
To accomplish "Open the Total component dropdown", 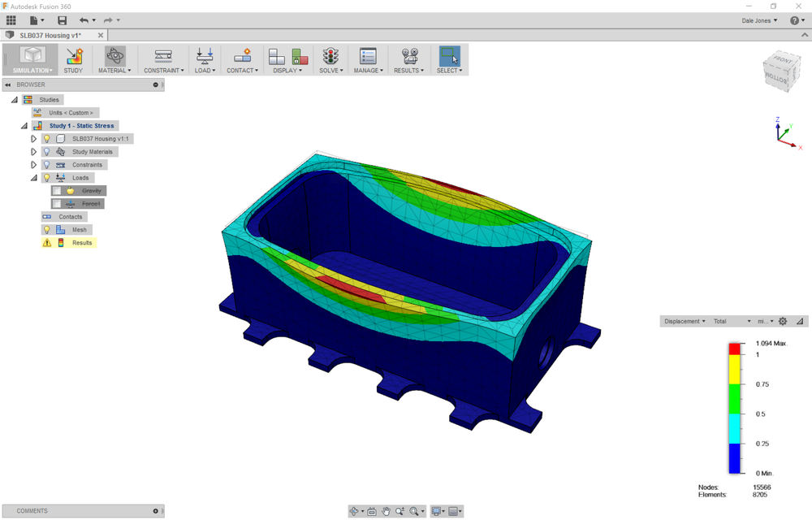I will (x=732, y=321).
